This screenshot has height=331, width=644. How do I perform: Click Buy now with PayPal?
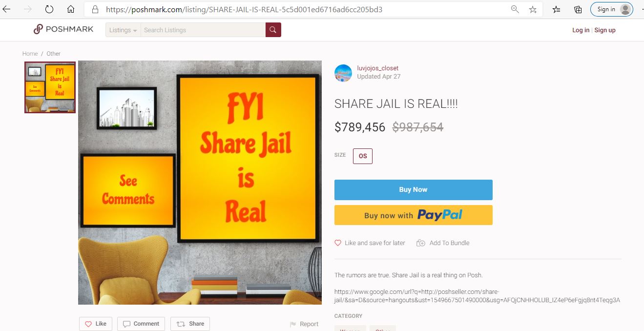coord(413,215)
